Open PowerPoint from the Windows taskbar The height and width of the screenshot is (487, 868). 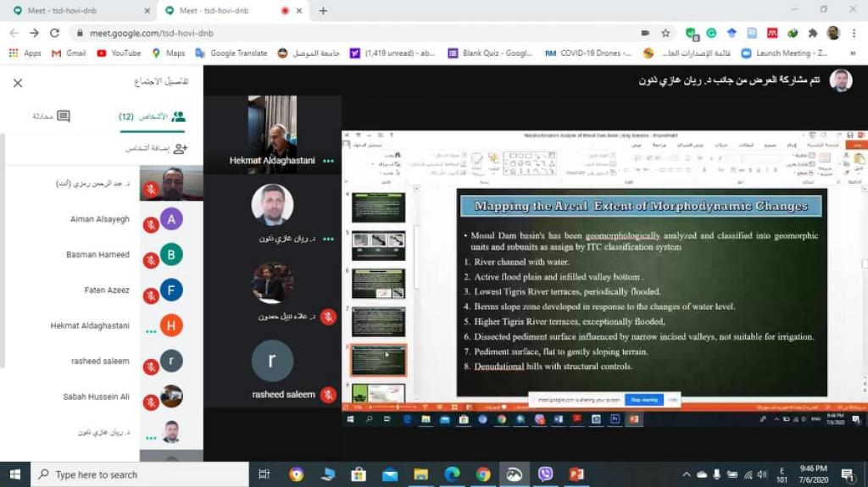(x=576, y=474)
